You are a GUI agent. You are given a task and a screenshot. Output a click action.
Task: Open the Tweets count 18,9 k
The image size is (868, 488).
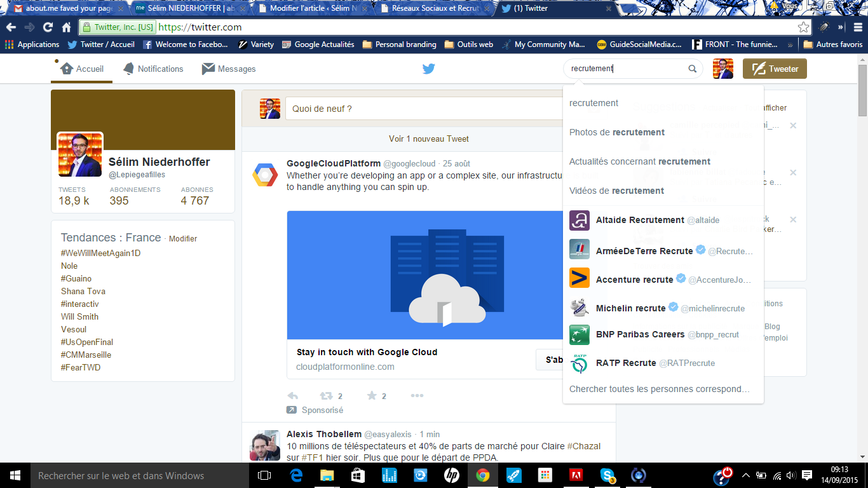74,196
